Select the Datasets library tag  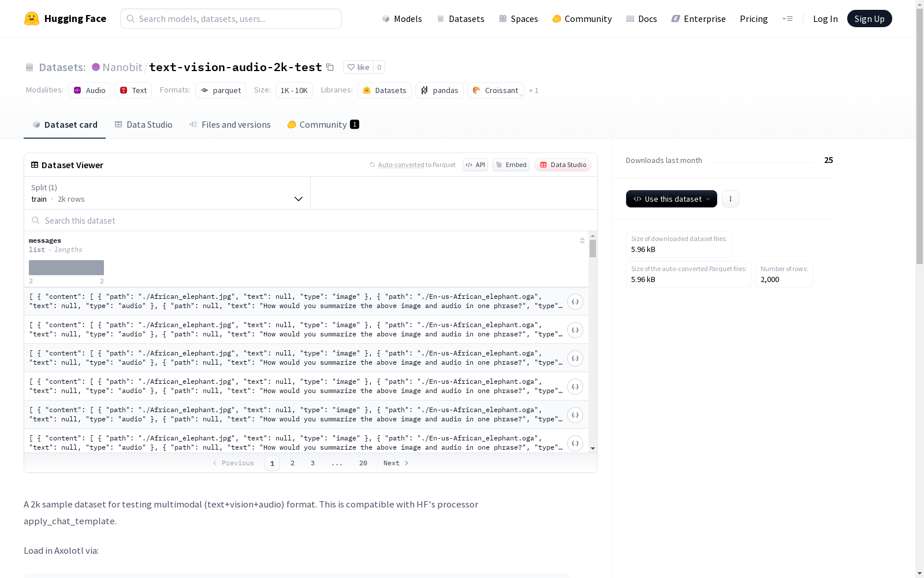click(x=385, y=90)
